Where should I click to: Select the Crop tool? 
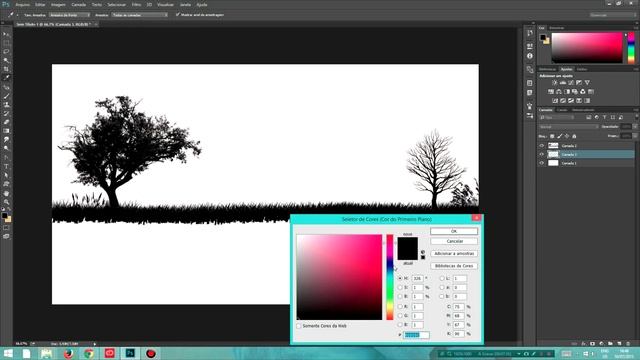[6, 69]
